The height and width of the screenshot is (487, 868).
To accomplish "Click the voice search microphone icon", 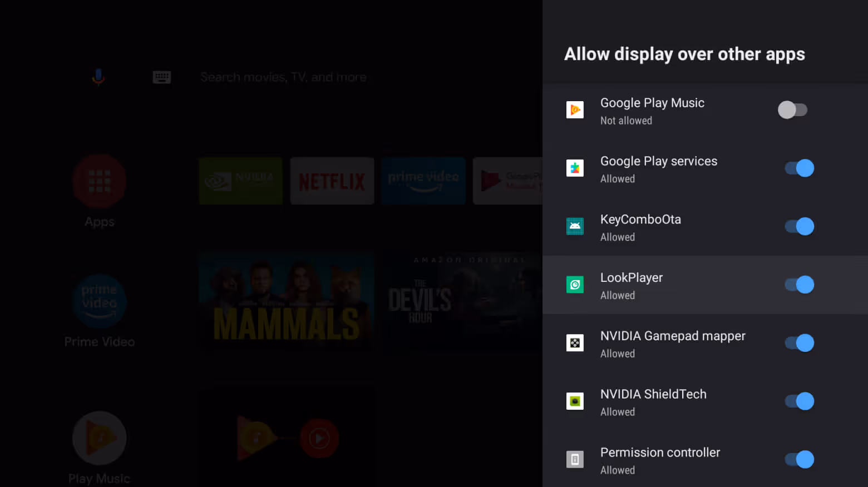I will coord(98,77).
